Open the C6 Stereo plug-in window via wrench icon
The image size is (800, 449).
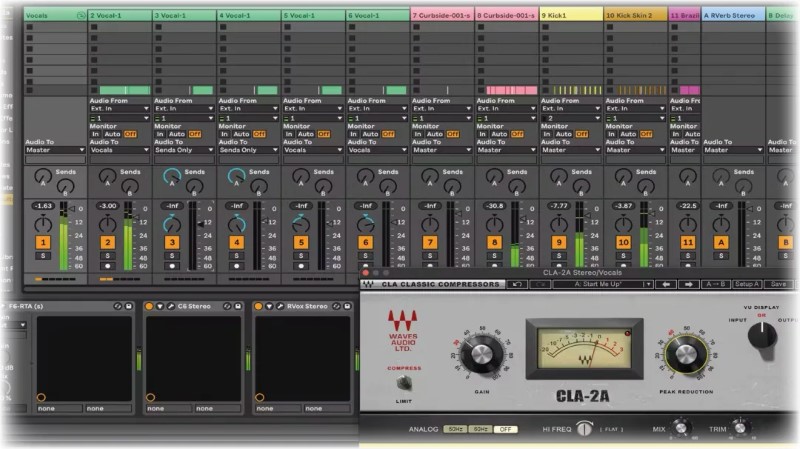point(170,306)
